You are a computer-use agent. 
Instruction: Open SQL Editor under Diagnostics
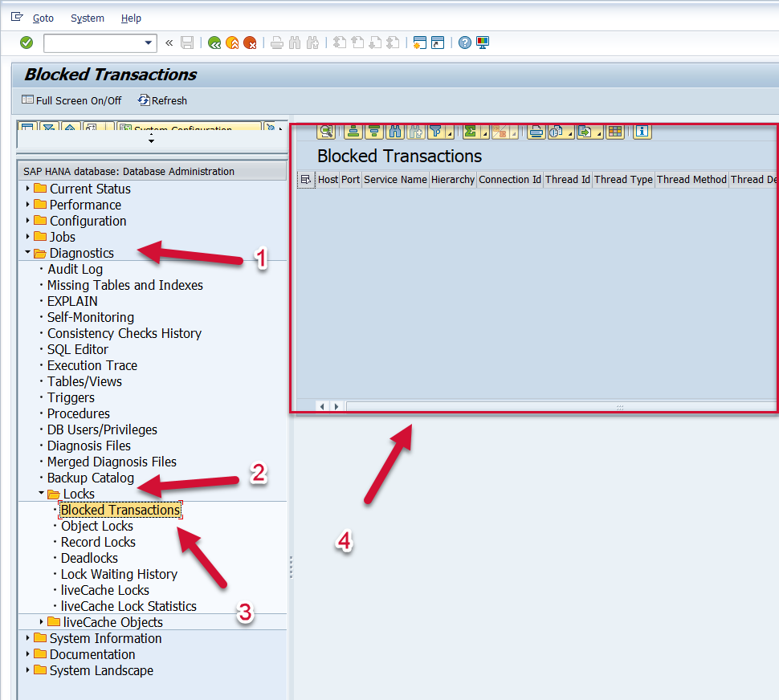click(77, 349)
